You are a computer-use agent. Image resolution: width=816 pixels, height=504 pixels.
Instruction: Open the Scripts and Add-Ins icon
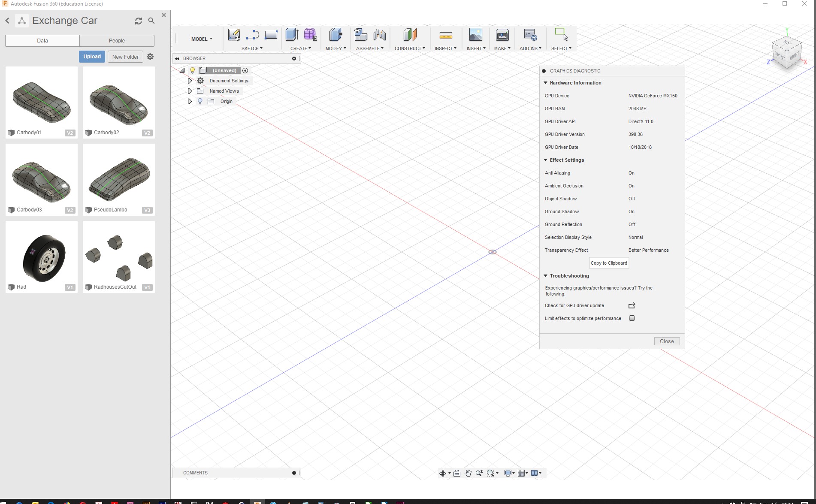pyautogui.click(x=530, y=35)
